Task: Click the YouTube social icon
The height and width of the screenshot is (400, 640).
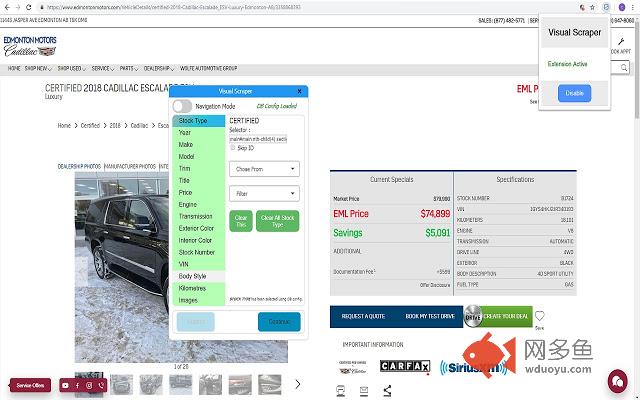Action: [66, 385]
